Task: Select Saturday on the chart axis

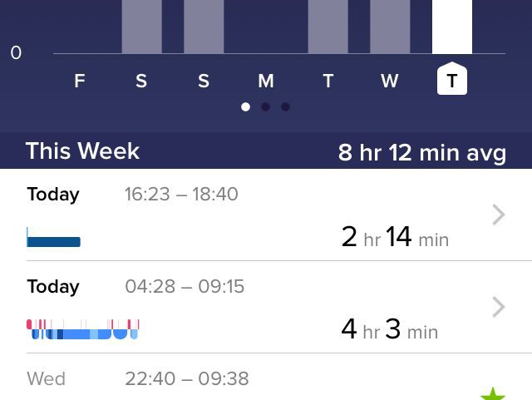Action: 141,81
